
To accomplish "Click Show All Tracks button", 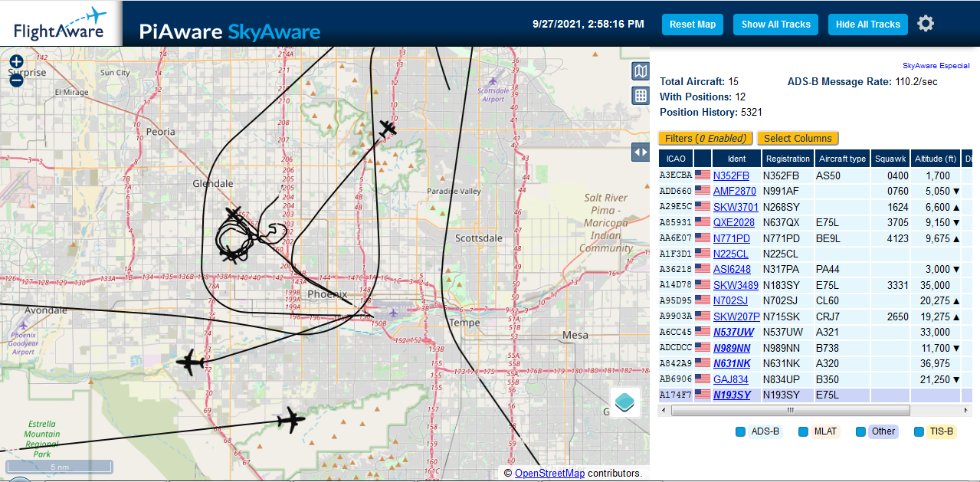I will tap(776, 25).
